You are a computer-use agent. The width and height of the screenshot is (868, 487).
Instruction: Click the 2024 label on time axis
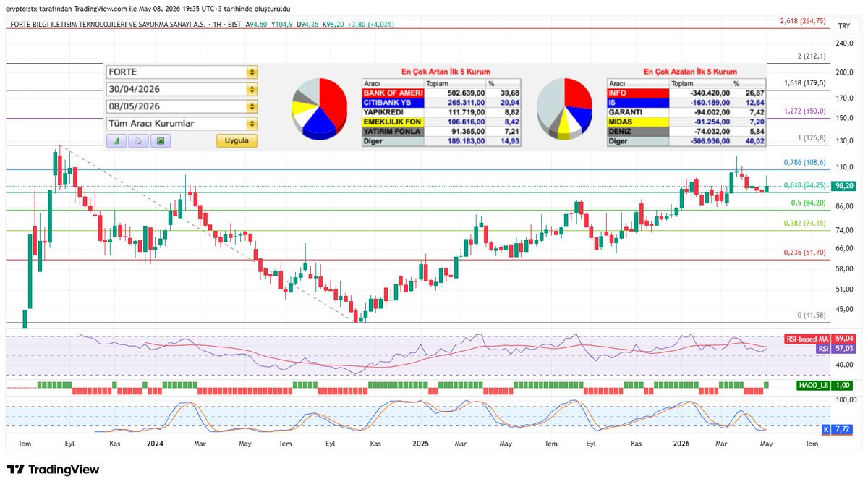pyautogui.click(x=156, y=443)
